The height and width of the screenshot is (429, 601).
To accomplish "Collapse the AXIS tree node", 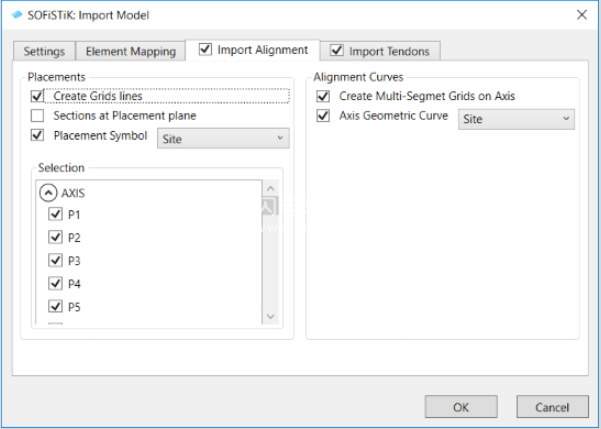I will pyautogui.click(x=48, y=193).
